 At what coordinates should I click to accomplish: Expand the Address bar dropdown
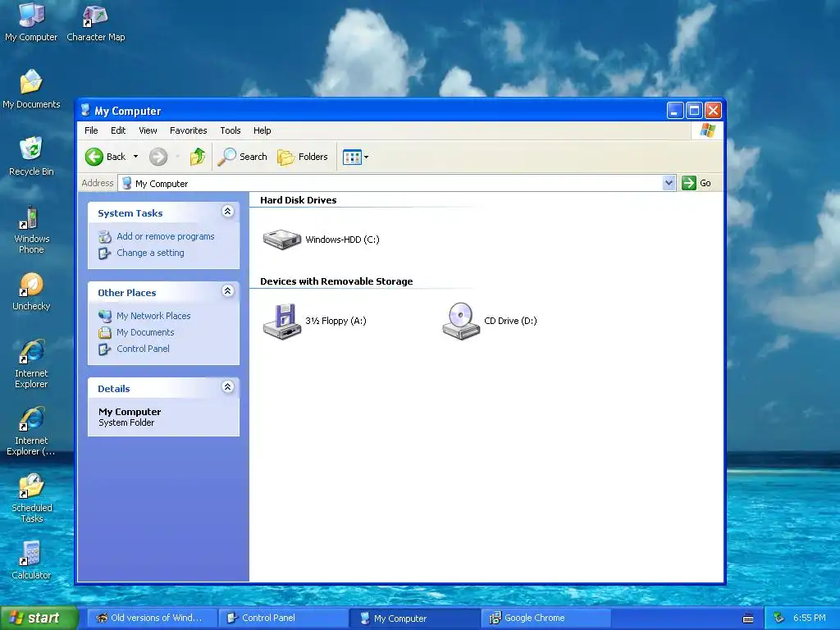(669, 183)
